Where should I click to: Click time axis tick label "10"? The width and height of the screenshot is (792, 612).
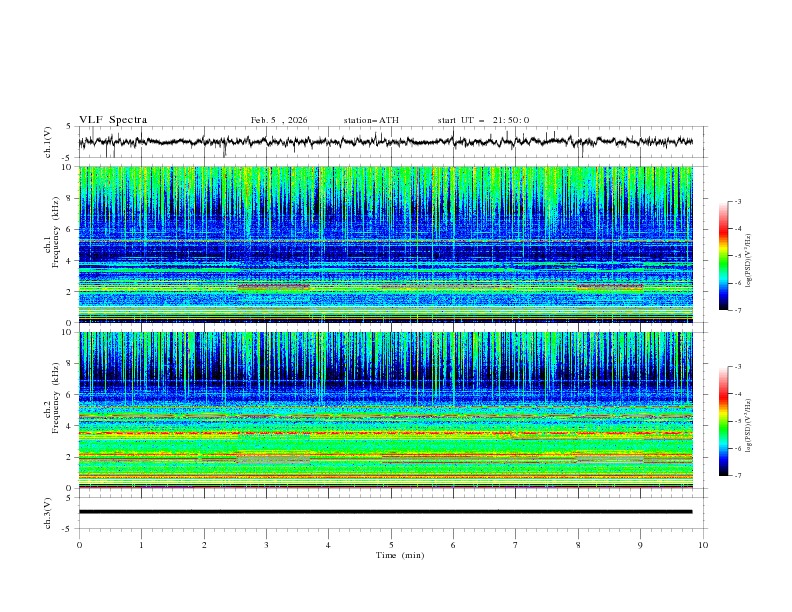703,545
